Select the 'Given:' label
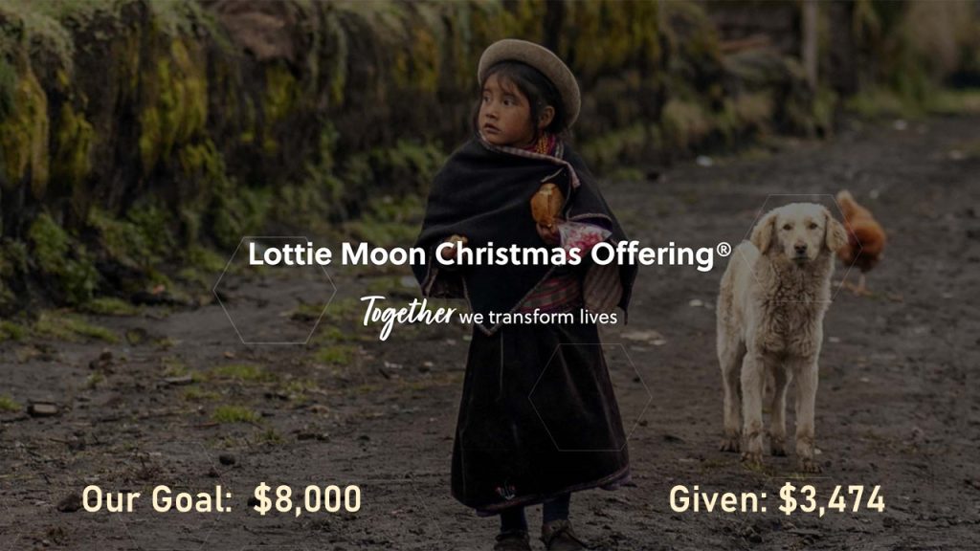The image size is (980, 551). tap(719, 499)
